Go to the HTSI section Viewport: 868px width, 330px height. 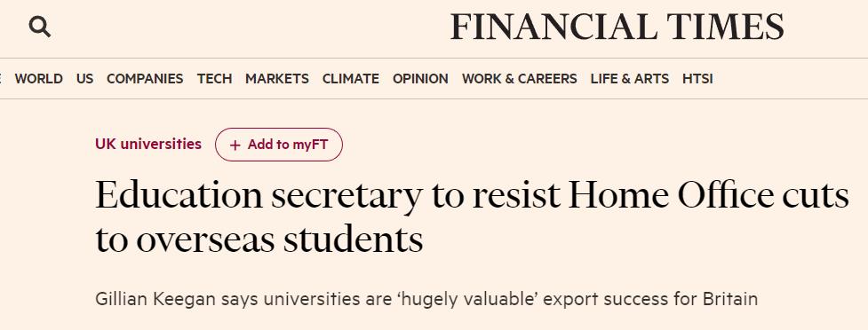pyautogui.click(x=697, y=79)
